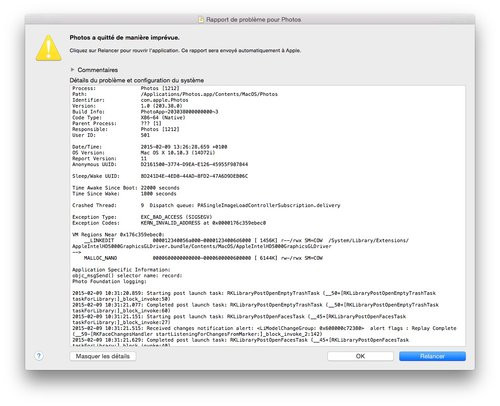Hide details with Masquer les détails
This screenshot has width=500, height=406.
click(103, 356)
